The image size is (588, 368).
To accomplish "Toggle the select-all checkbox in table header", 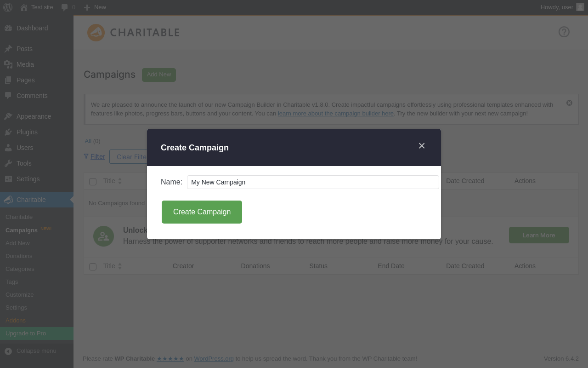I will pos(93,182).
